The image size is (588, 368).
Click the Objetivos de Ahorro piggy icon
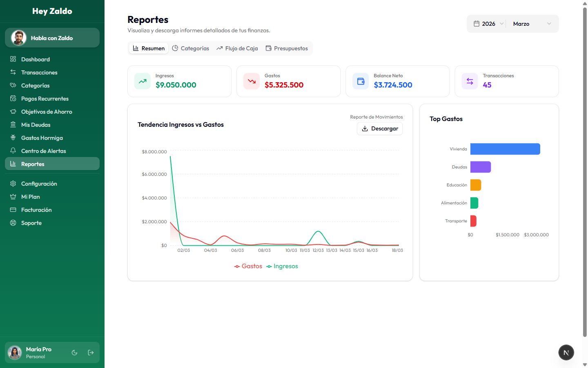click(x=13, y=112)
